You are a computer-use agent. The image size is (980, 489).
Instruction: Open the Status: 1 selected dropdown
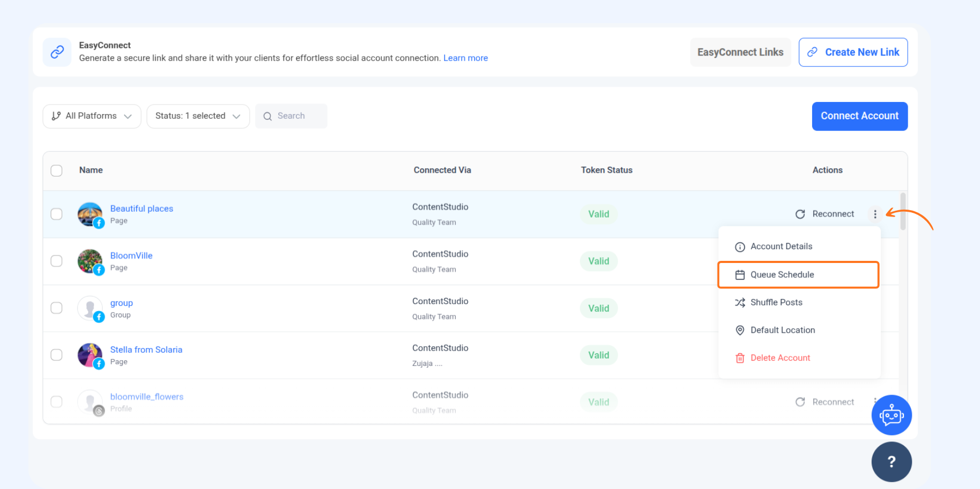pyautogui.click(x=198, y=116)
